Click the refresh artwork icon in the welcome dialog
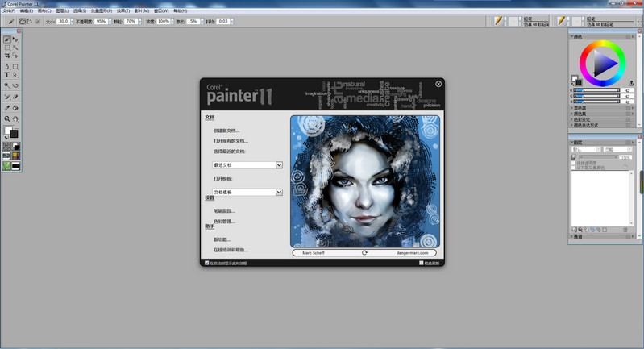 (x=364, y=252)
